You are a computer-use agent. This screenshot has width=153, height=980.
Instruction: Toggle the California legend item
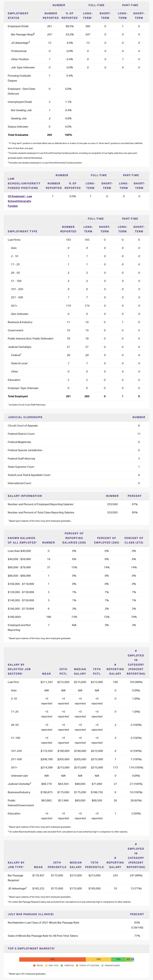point(68,965)
